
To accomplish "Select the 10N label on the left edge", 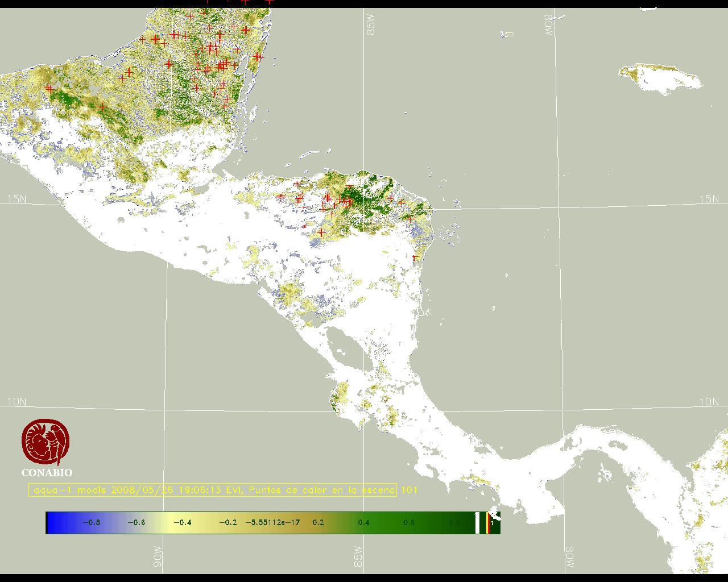I will click(x=16, y=402).
